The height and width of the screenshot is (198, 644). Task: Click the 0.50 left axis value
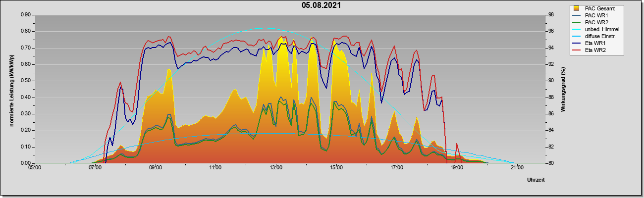26,81
